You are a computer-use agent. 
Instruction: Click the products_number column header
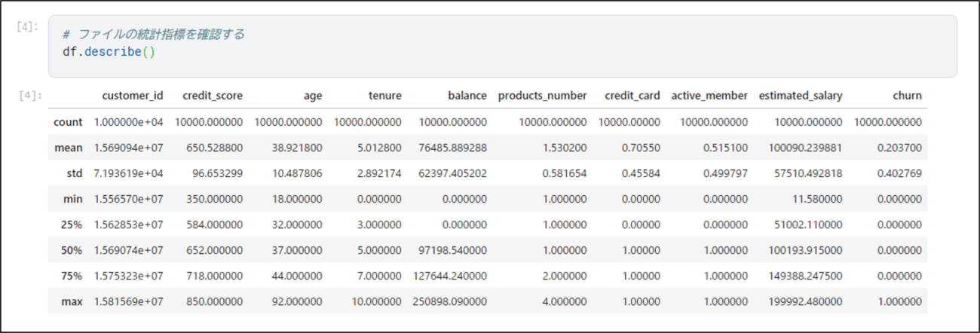coord(542,96)
